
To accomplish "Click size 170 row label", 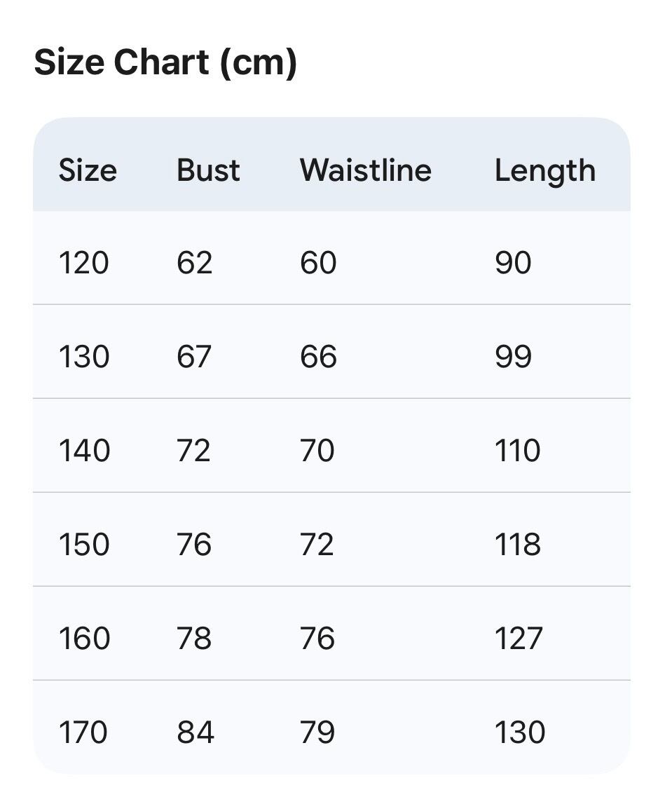I will tap(83, 732).
